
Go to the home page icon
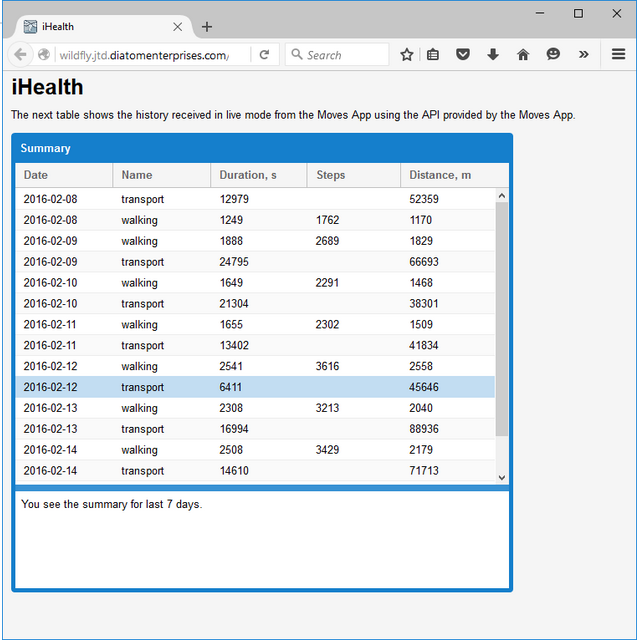(523, 55)
